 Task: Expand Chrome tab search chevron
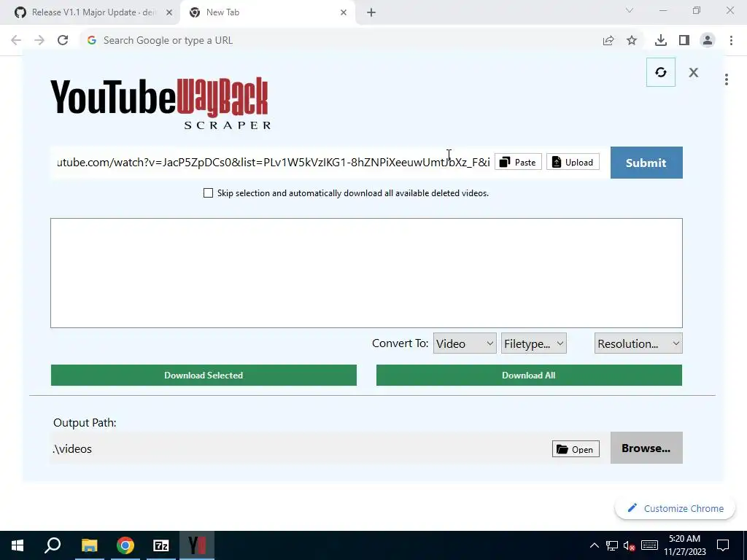[630, 10]
